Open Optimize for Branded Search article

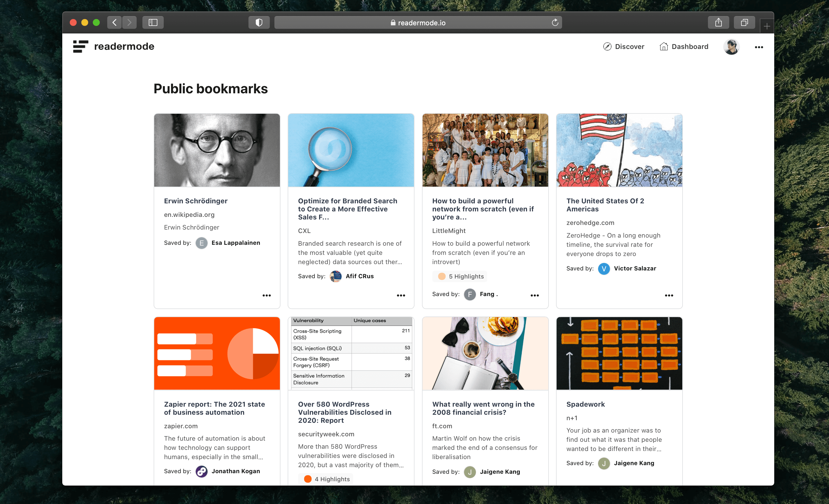point(348,209)
